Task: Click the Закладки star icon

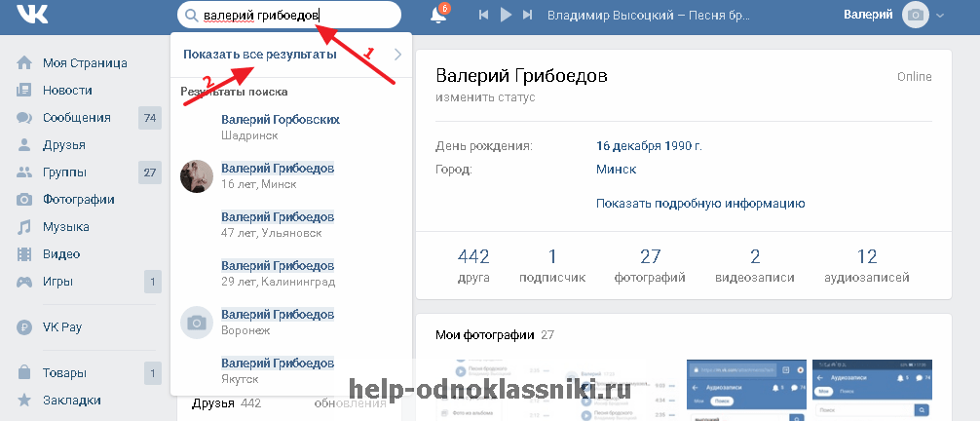Action: coord(24,400)
